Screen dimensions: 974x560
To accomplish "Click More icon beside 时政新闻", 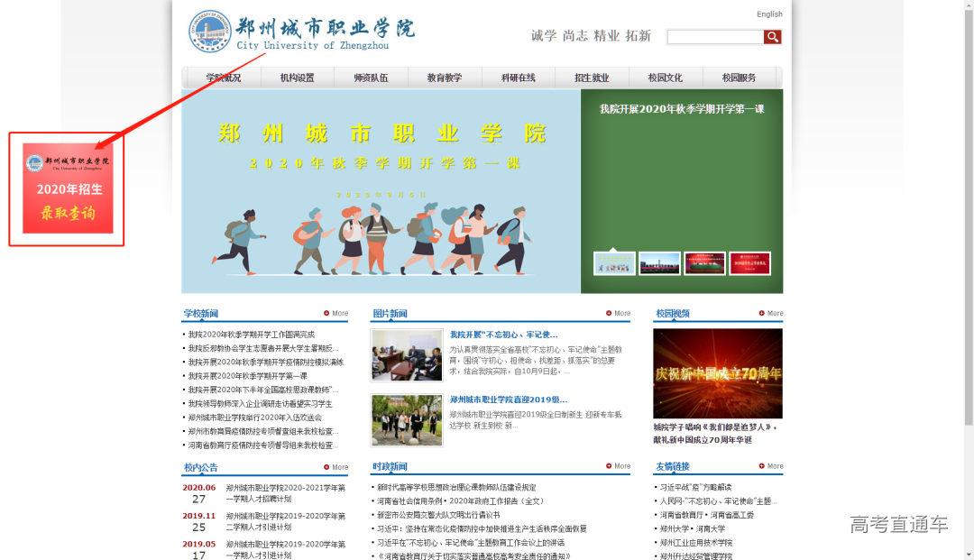I will (x=618, y=466).
